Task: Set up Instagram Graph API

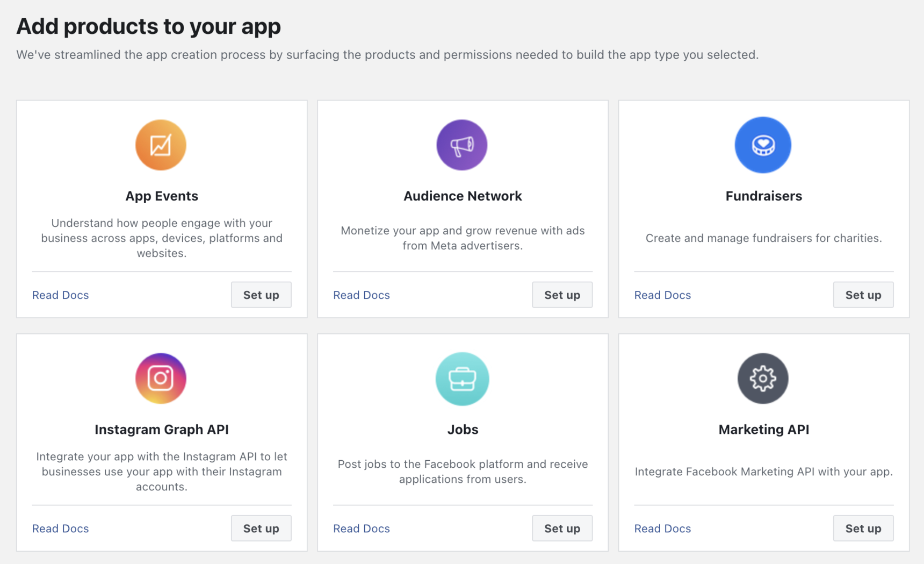Action: point(261,528)
